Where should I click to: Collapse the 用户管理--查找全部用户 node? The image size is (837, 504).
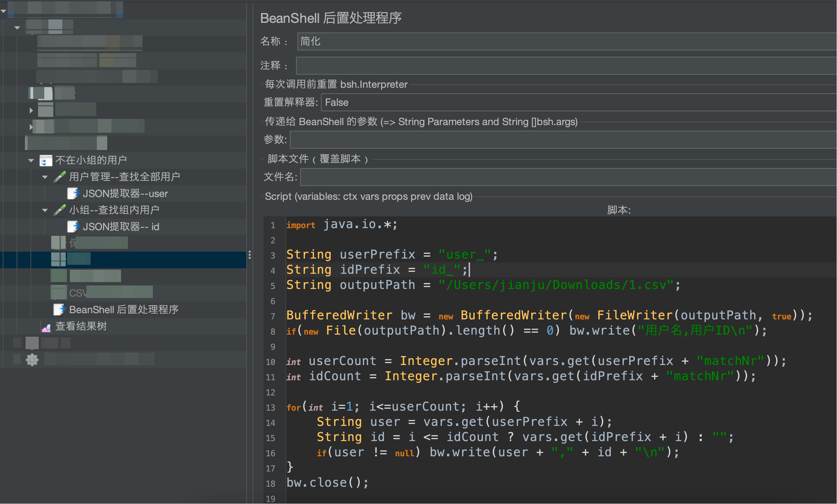[45, 177]
